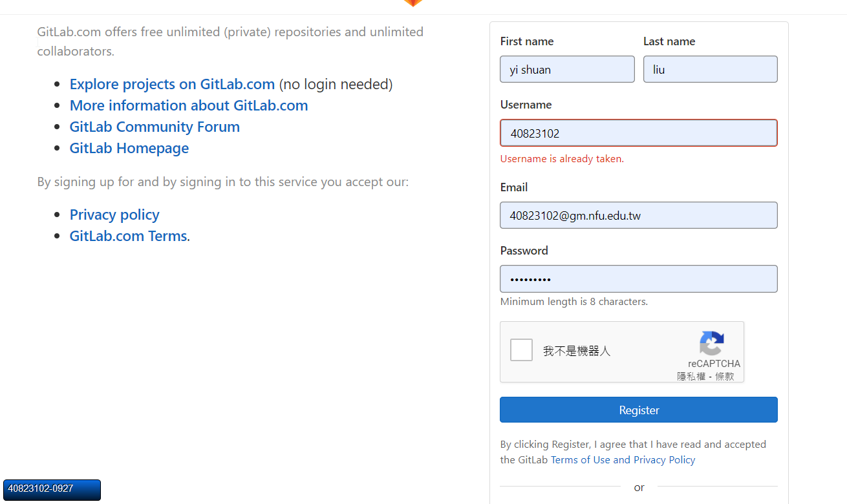Click the 'Minimum length is 8 characters.' hint
The image size is (847, 504).
(x=574, y=302)
